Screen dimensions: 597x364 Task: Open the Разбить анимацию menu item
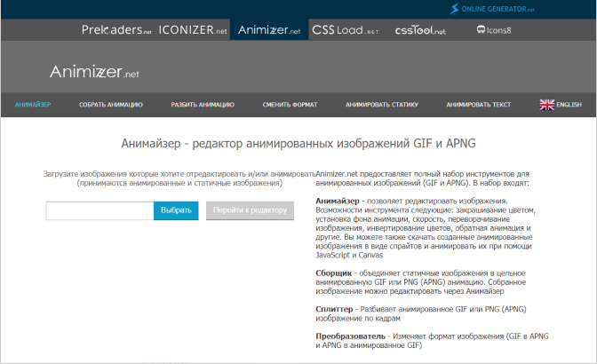(x=203, y=105)
